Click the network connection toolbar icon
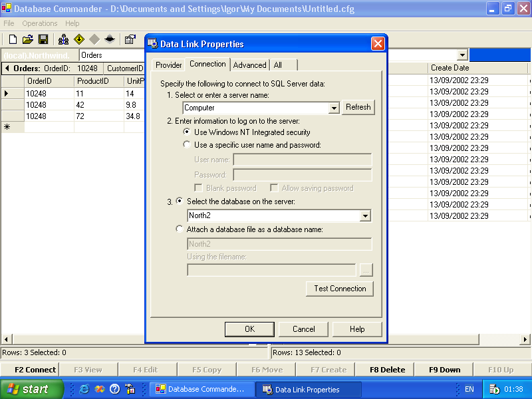 coord(64,40)
